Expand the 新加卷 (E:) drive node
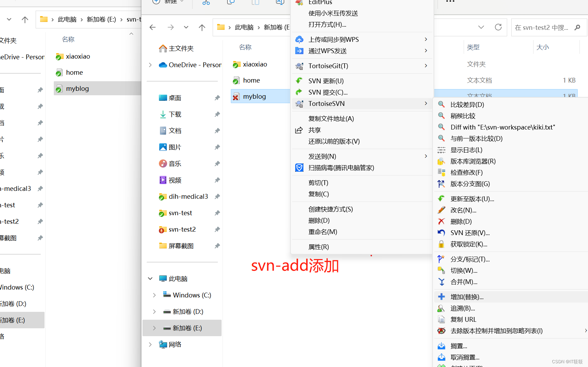588x367 pixels. [x=154, y=328]
